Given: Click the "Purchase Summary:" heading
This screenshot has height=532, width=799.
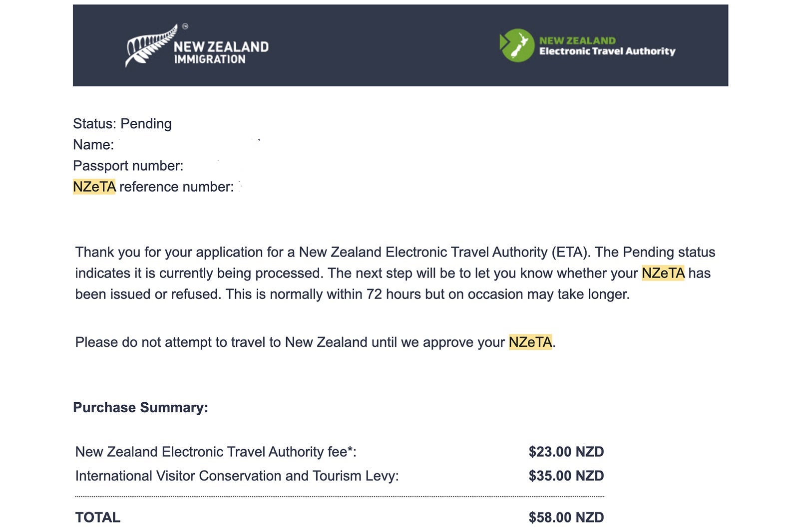Looking at the screenshot, I should pos(140,407).
